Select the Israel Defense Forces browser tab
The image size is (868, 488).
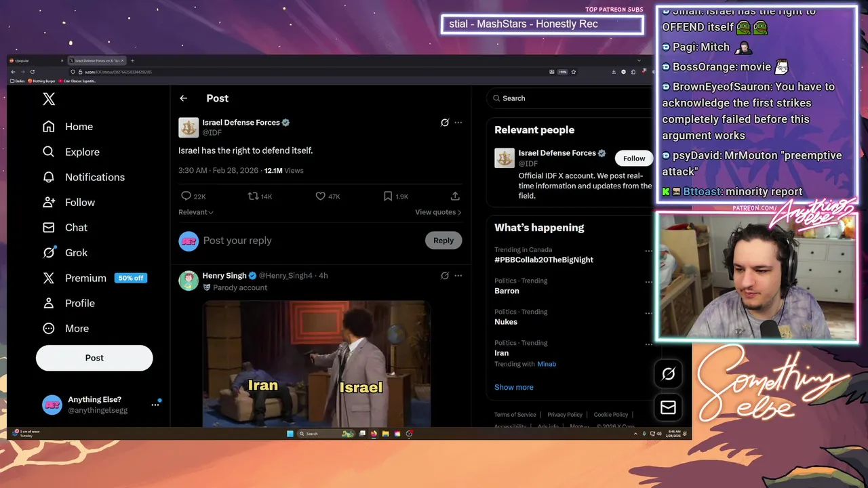coord(97,61)
